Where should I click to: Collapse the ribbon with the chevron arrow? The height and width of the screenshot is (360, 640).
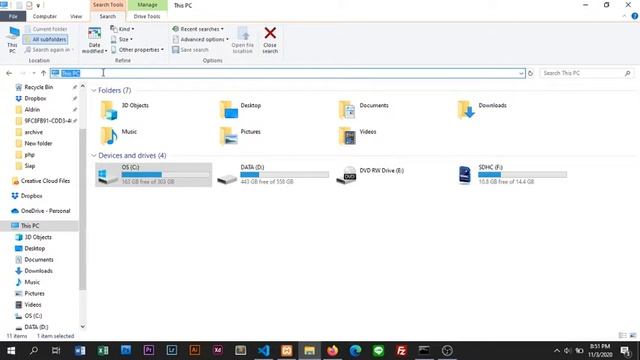click(x=624, y=16)
